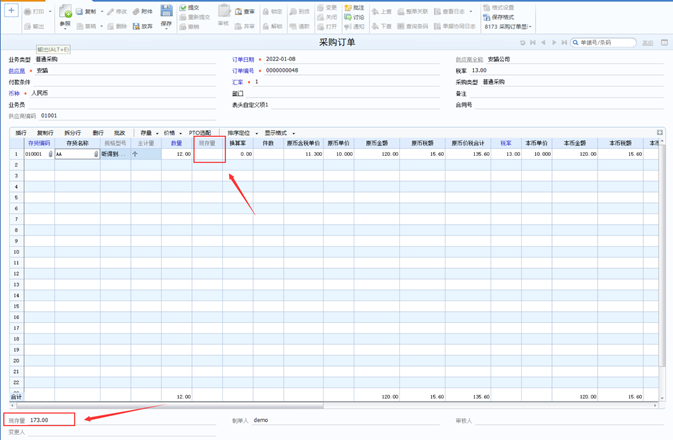Click the 数量 cell showing 12.00
Screen dimensions: 673x440
[x=177, y=155]
